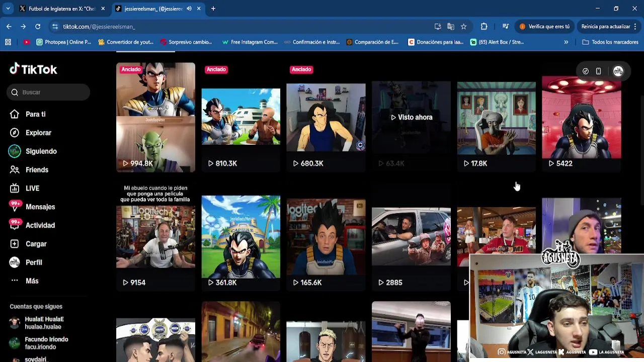Open the Actividad notifications
The height and width of the screenshot is (362, 644).
(40, 225)
